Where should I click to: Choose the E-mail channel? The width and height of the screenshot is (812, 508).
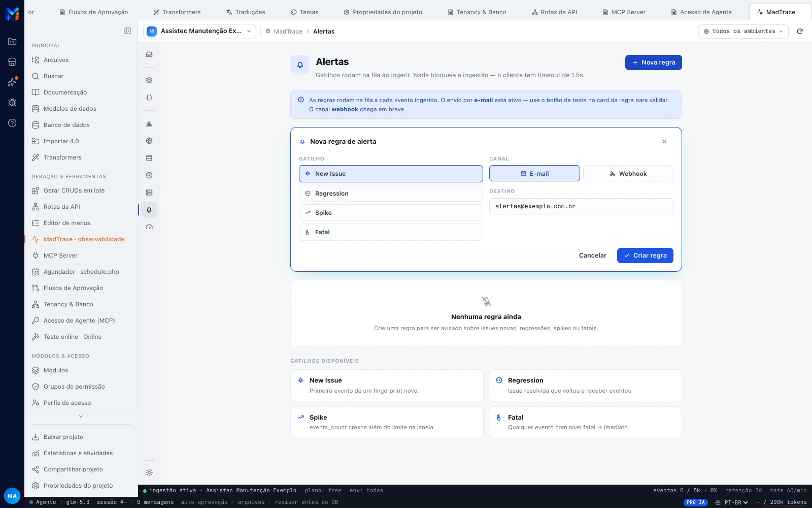click(534, 173)
